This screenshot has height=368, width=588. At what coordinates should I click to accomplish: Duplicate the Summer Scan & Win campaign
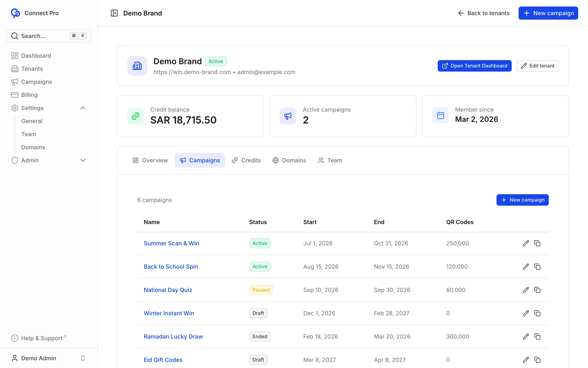[x=537, y=243]
